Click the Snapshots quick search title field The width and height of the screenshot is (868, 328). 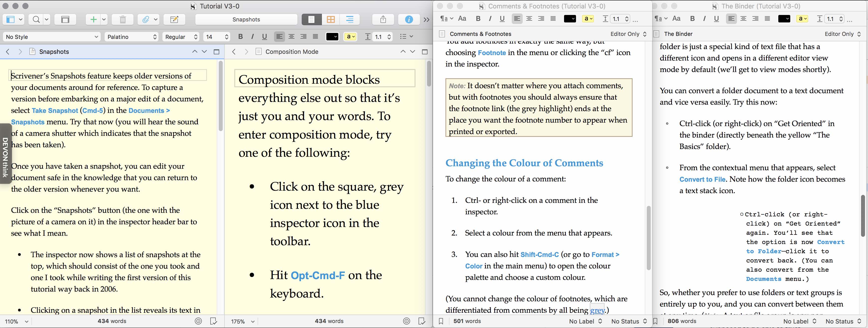coord(246,19)
